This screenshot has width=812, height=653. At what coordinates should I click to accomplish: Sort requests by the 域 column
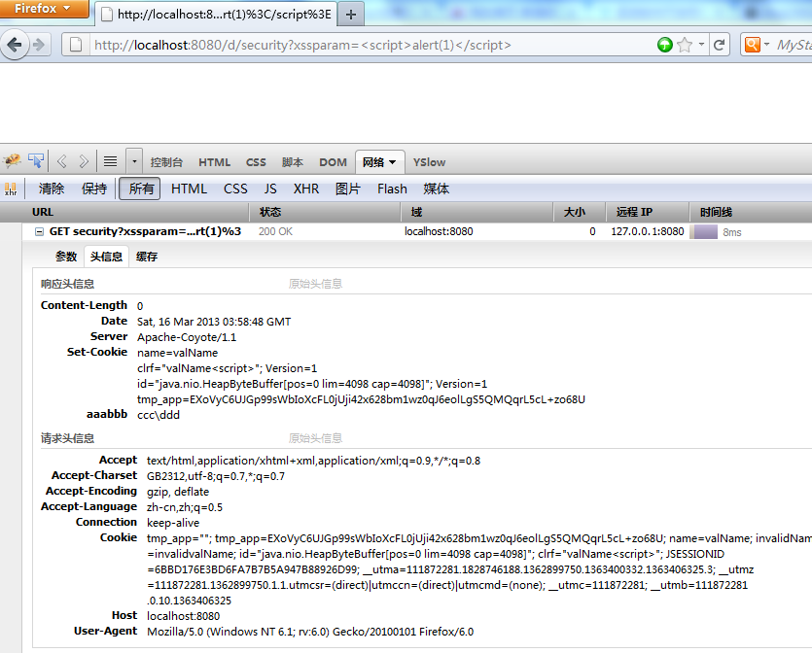click(477, 212)
